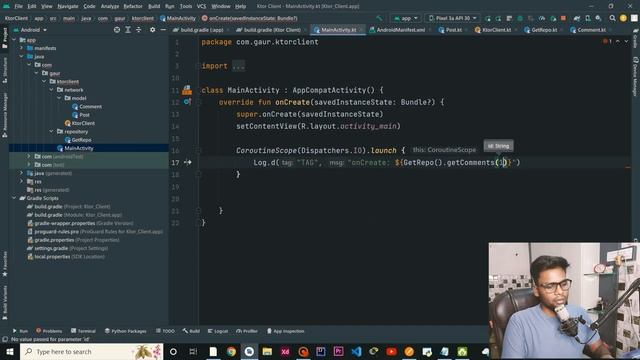Click MainActivity in breadcrumb bar
This screenshot has width=640, height=360.
tap(178, 18)
